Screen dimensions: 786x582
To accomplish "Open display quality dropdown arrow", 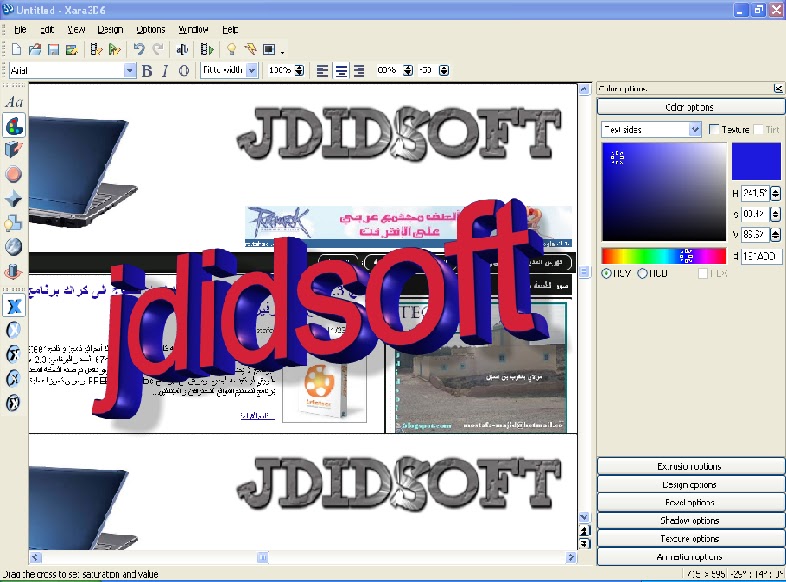I will (283, 51).
